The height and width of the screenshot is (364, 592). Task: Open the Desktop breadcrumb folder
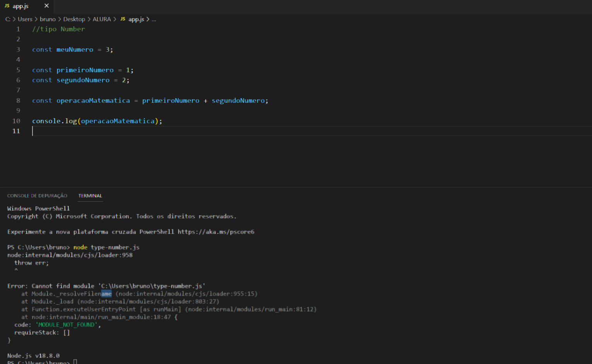point(74,19)
